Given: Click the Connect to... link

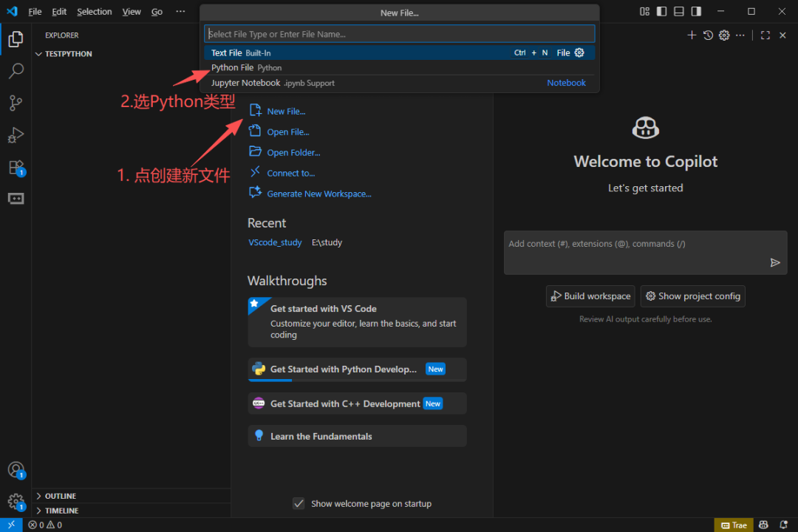Looking at the screenshot, I should tap(291, 173).
